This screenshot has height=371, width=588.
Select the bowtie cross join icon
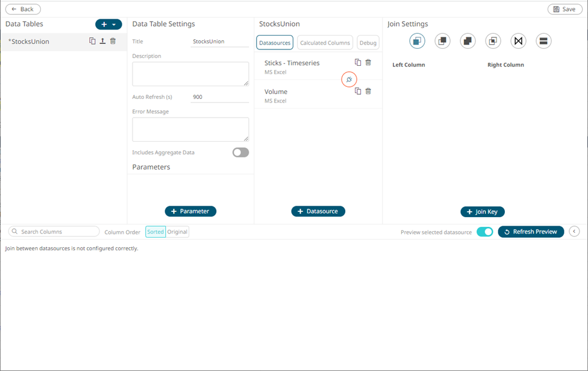pyautogui.click(x=518, y=41)
